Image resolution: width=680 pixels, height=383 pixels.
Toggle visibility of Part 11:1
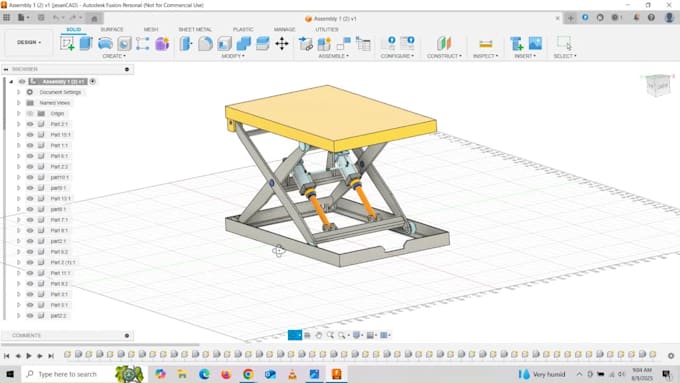[x=30, y=273]
